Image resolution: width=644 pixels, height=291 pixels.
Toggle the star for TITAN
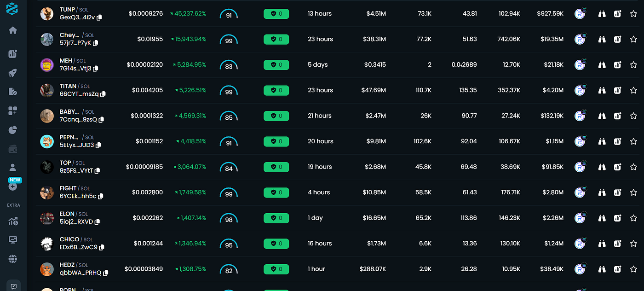(633, 90)
